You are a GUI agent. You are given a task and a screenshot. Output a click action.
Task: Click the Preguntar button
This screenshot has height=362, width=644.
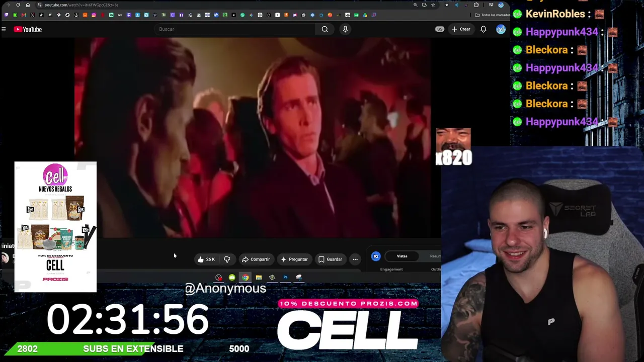click(294, 259)
